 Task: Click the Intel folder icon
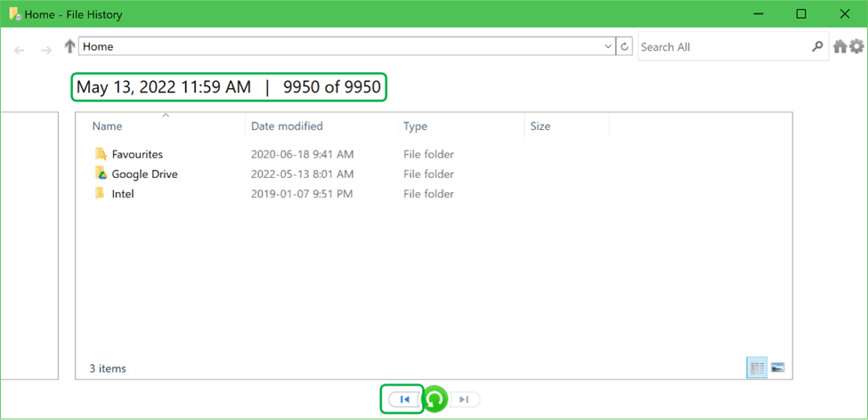coord(101,193)
